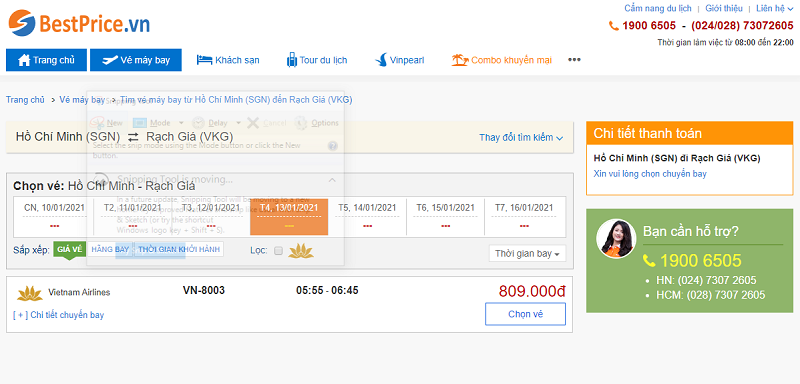
Task: Click the palm tree combo icon
Action: point(460,60)
